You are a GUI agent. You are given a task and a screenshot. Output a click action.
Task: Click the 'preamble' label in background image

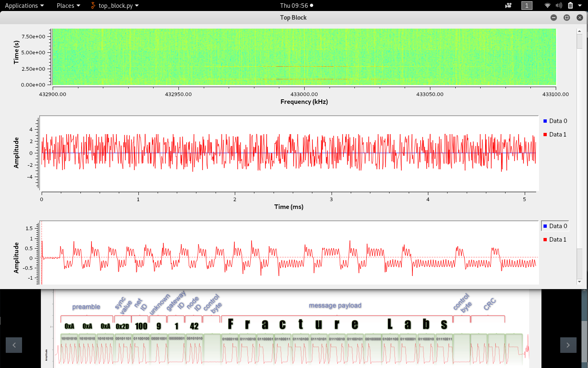point(86,307)
